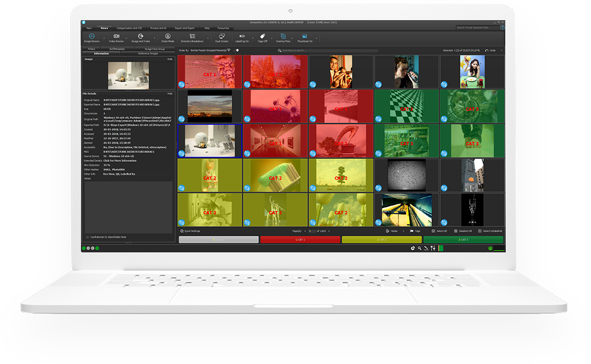
Task: Expand the Image and Video dropdown arrow
Action: point(154,38)
